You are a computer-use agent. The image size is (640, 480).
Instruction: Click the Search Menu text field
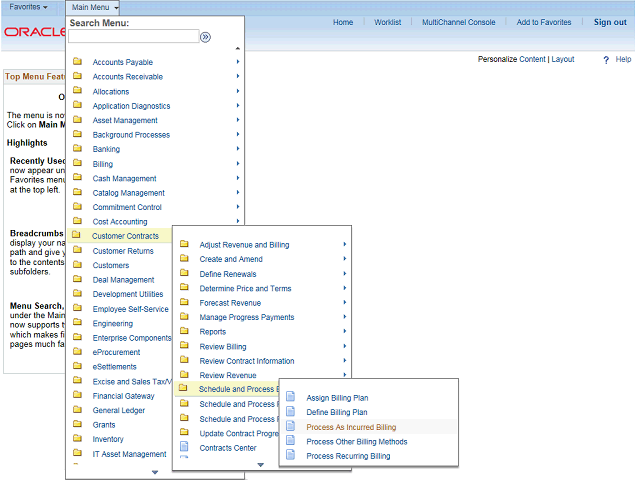(x=133, y=37)
